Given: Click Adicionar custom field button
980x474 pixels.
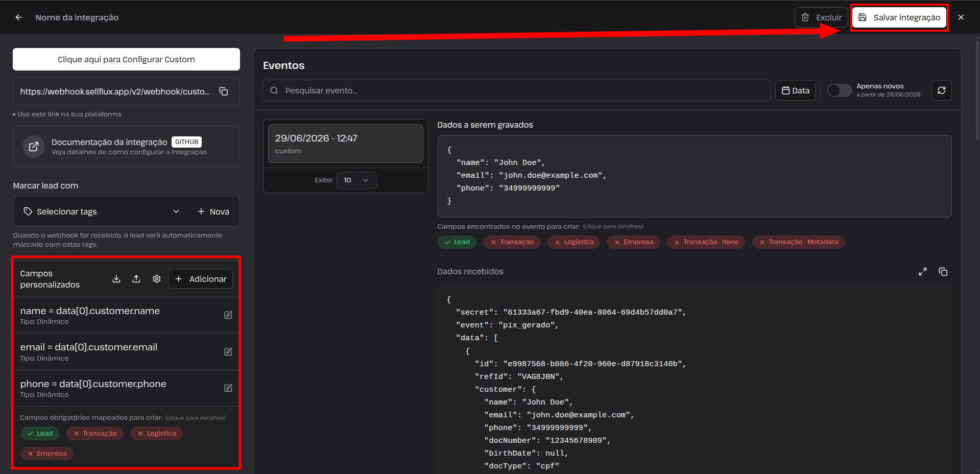Looking at the screenshot, I should [x=200, y=279].
